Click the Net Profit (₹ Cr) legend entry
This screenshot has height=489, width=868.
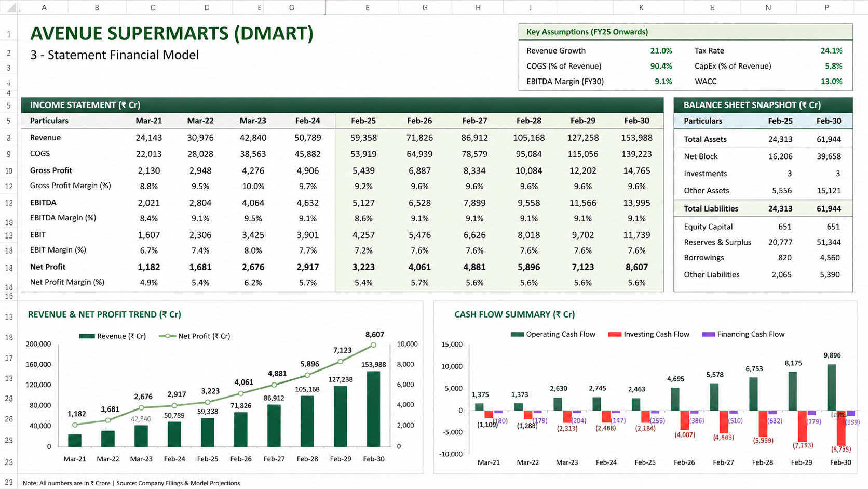point(195,336)
